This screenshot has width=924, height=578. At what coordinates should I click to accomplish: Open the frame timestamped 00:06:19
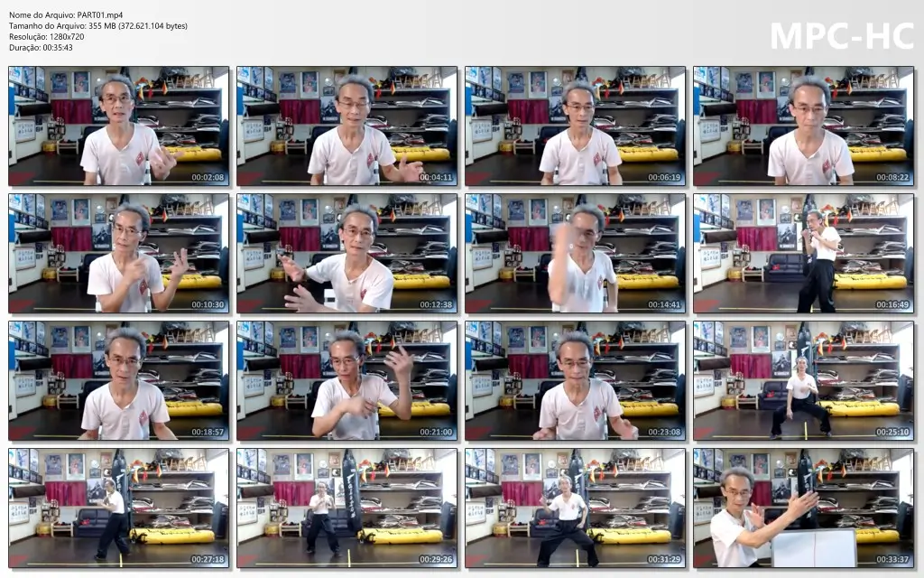pos(575,126)
